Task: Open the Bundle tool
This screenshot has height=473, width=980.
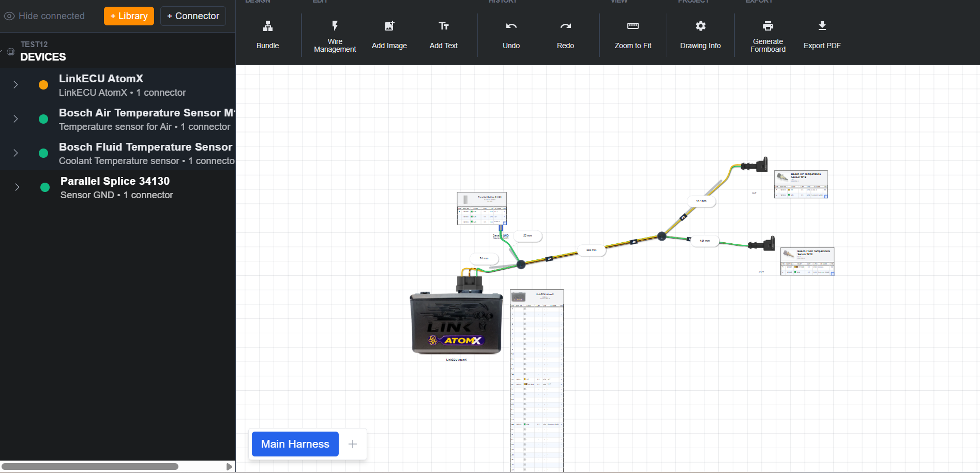Action: point(267,35)
